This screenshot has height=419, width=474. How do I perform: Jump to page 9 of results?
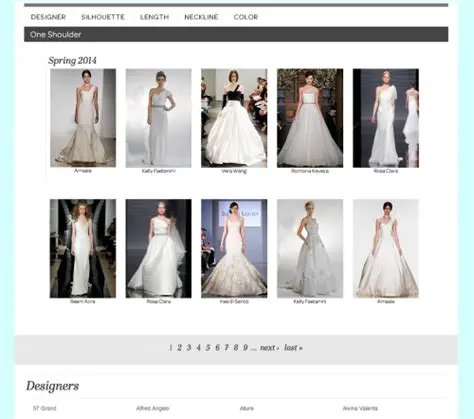click(x=245, y=348)
